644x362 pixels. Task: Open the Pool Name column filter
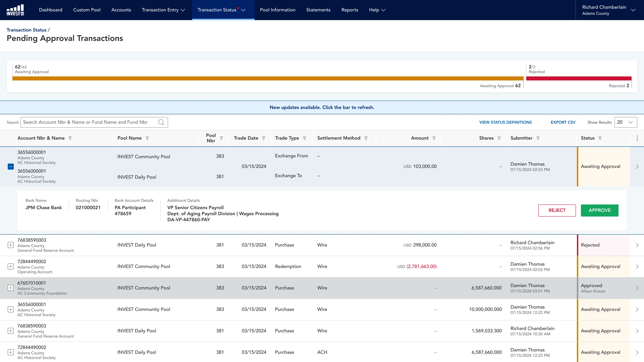(x=147, y=138)
